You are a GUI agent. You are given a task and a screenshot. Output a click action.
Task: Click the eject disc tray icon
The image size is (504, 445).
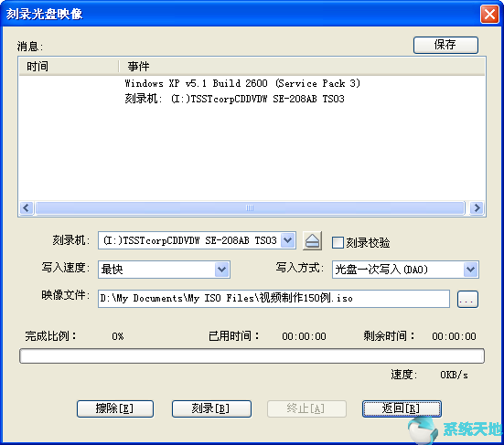tap(312, 241)
